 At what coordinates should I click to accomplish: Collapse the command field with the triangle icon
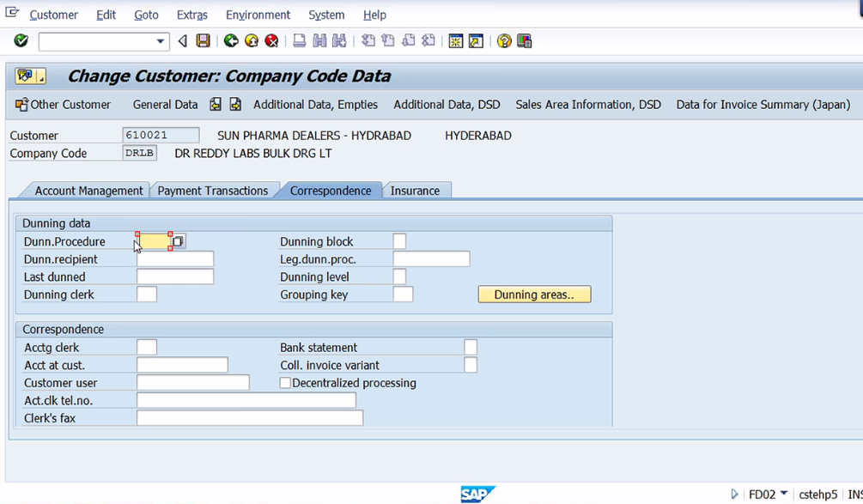coord(183,40)
